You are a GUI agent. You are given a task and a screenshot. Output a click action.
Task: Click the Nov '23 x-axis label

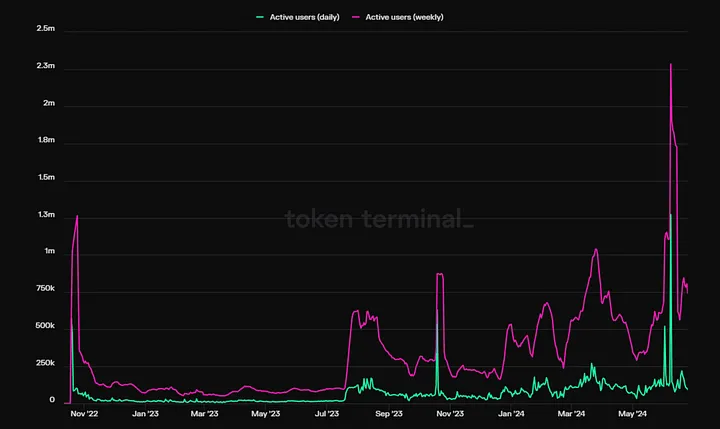coord(450,413)
